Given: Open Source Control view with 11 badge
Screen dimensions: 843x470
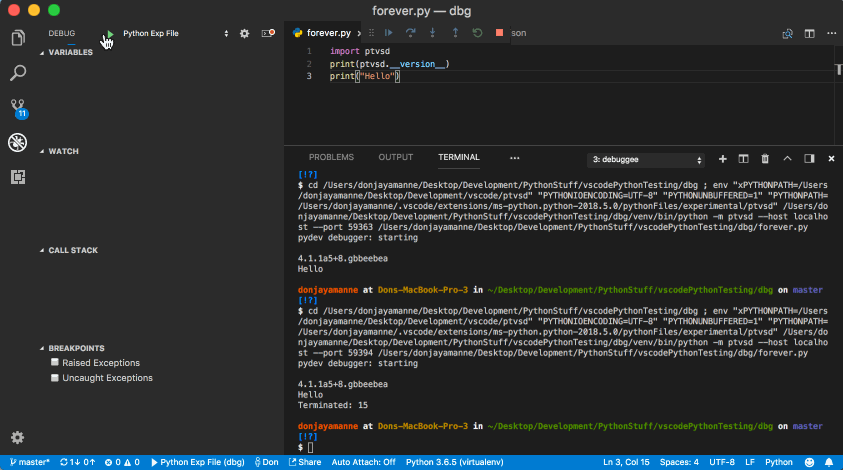Looking at the screenshot, I should pos(18,108).
